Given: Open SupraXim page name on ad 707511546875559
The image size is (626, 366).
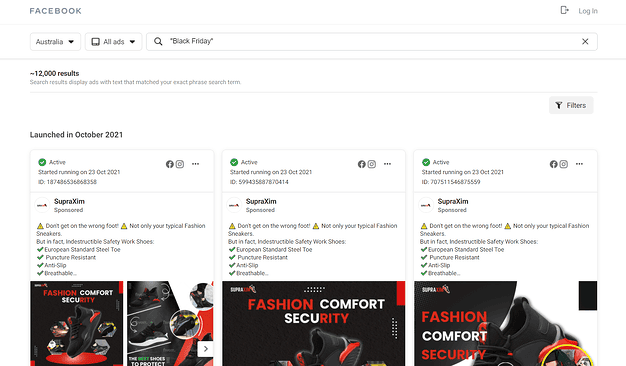Looking at the screenshot, I should [x=453, y=201].
